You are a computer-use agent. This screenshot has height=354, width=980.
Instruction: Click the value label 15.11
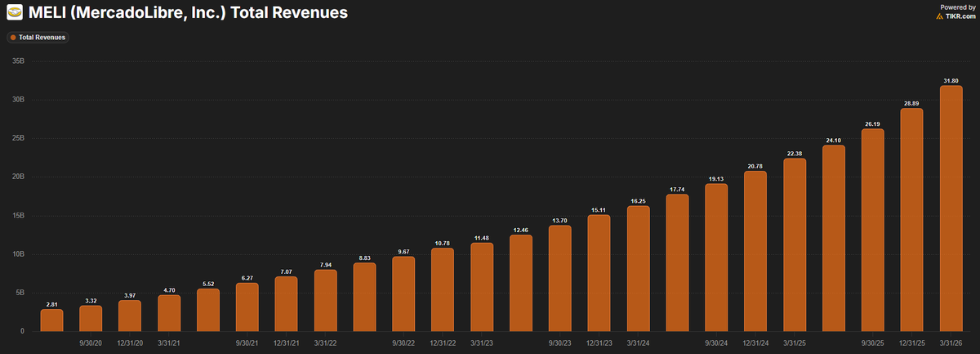599,210
